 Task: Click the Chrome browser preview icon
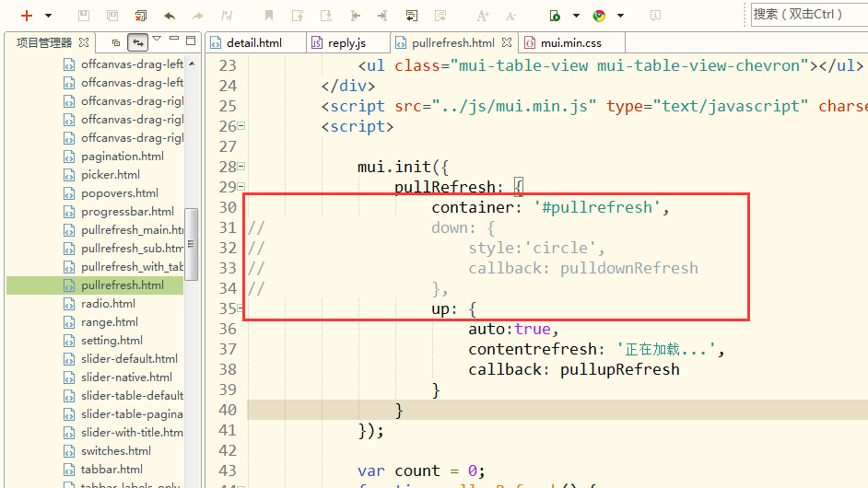599,16
